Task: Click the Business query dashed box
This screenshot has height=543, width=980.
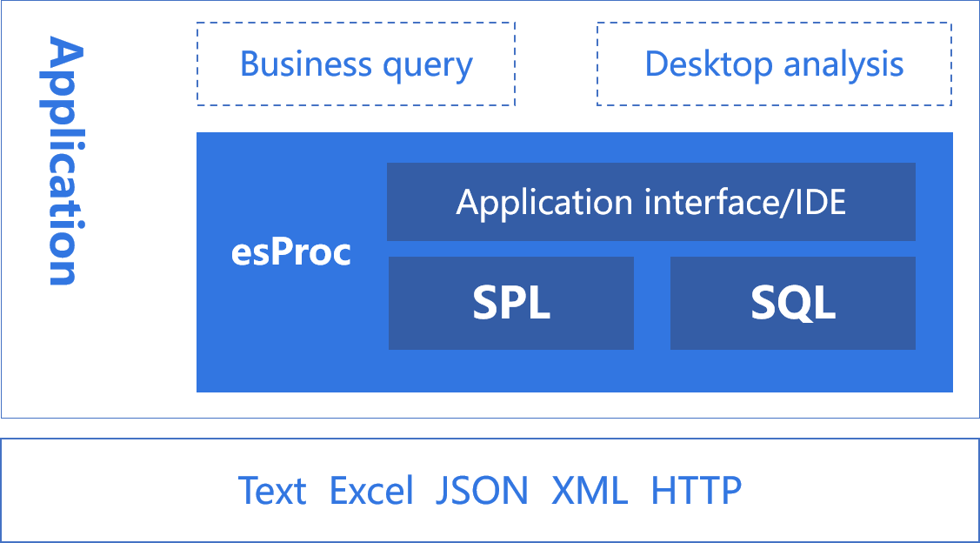Action: (356, 64)
